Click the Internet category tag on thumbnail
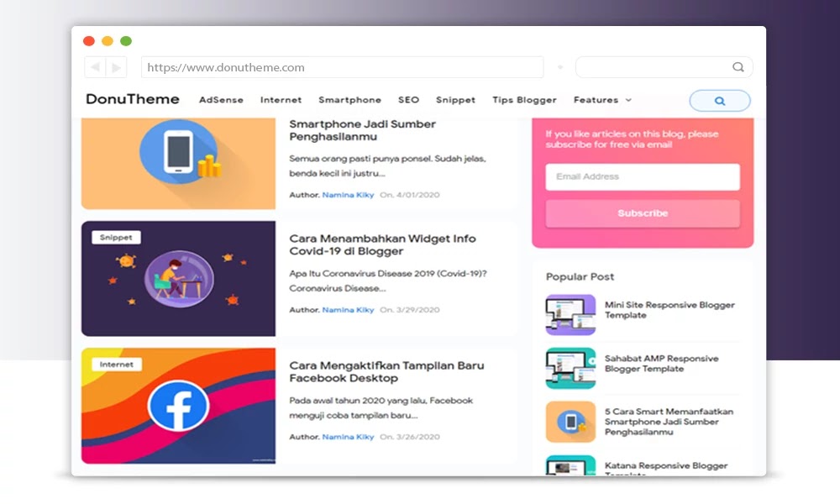 point(116,365)
